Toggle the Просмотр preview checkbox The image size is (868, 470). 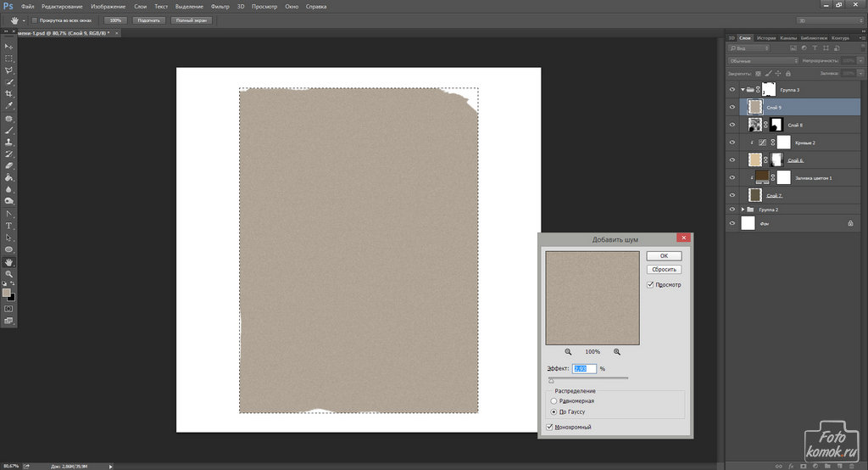(650, 285)
